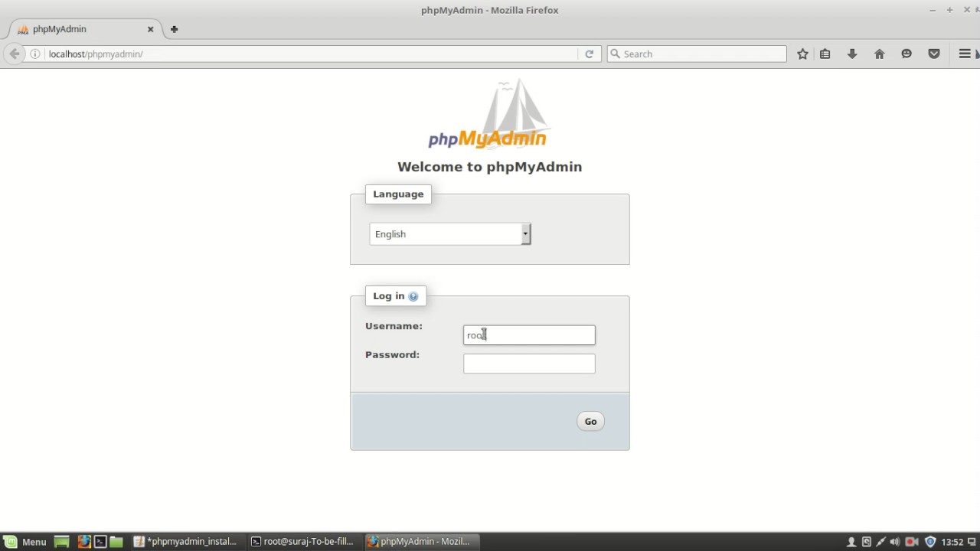The width and height of the screenshot is (980, 551).
Task: Save page to Pocket icon
Action: (934, 54)
